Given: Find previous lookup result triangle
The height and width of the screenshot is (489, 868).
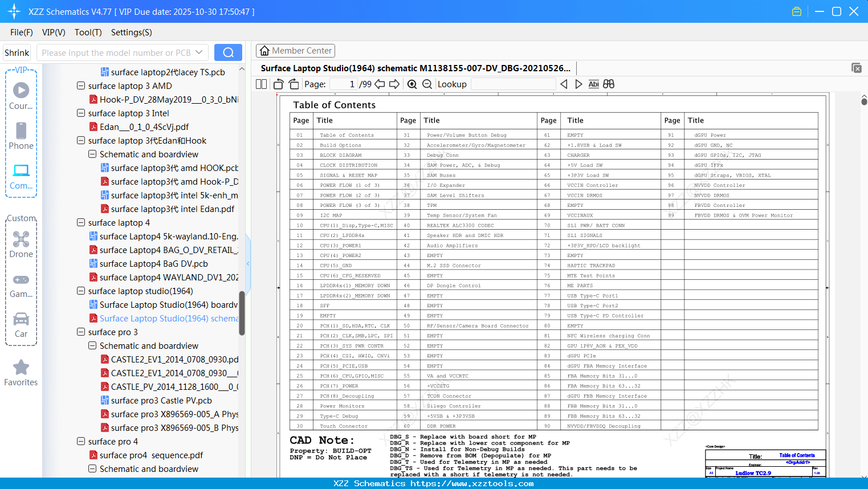Looking at the screenshot, I should pos(564,84).
